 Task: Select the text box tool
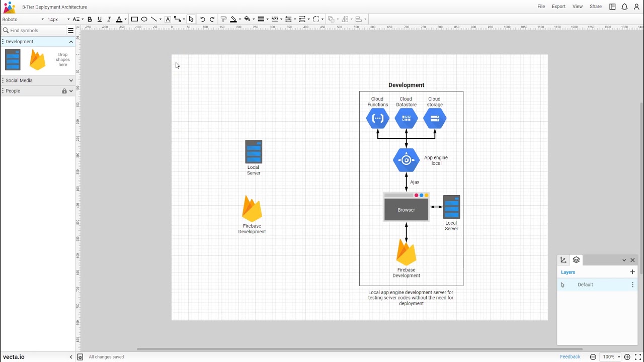(x=168, y=19)
